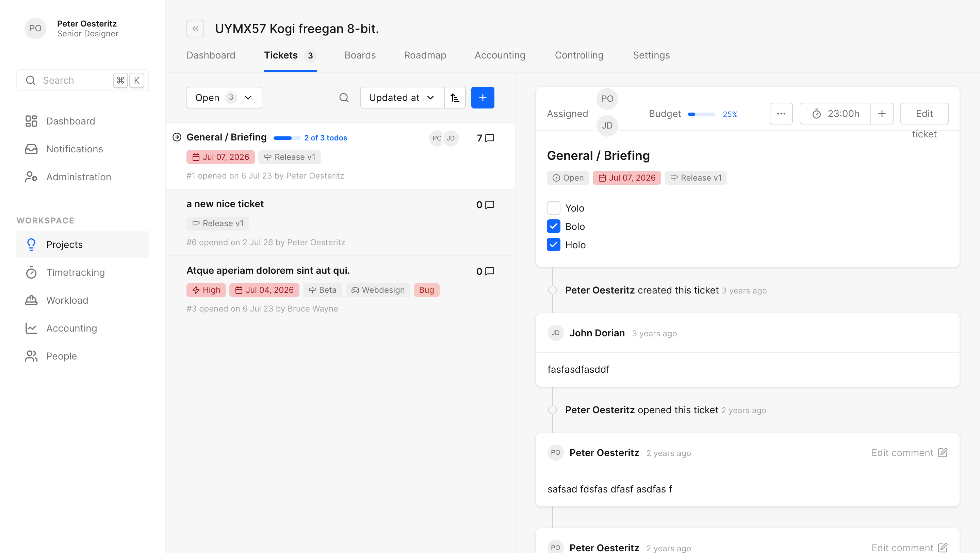Open the sidebar Accounting chart item

coord(83,328)
